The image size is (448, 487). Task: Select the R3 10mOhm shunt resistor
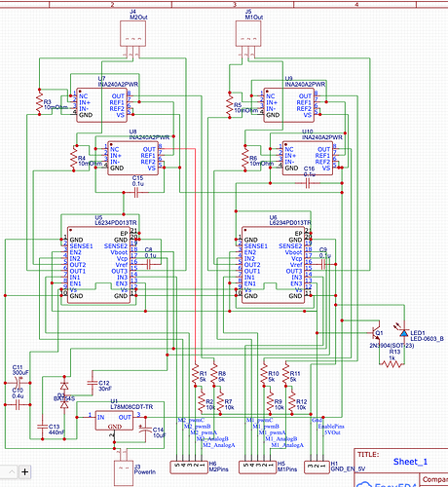coord(39,102)
